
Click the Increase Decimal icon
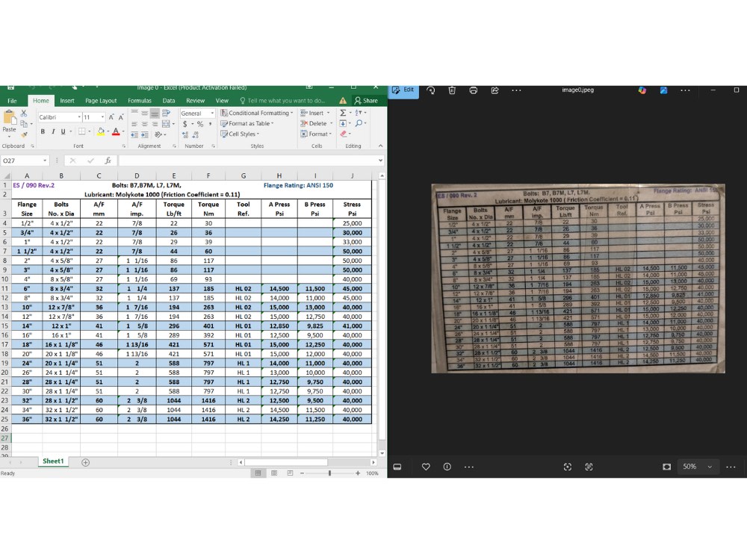click(x=185, y=134)
